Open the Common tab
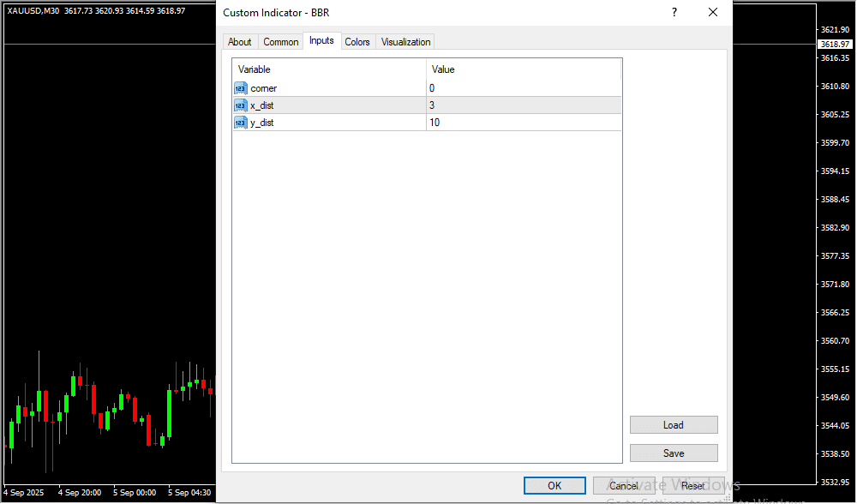Viewport: 857px width, 504px height. [x=281, y=42]
